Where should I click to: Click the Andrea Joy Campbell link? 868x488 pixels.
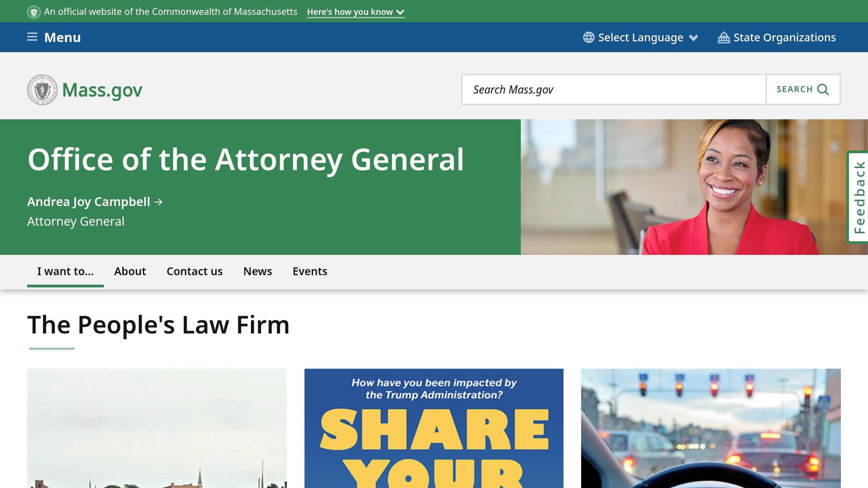tap(89, 202)
